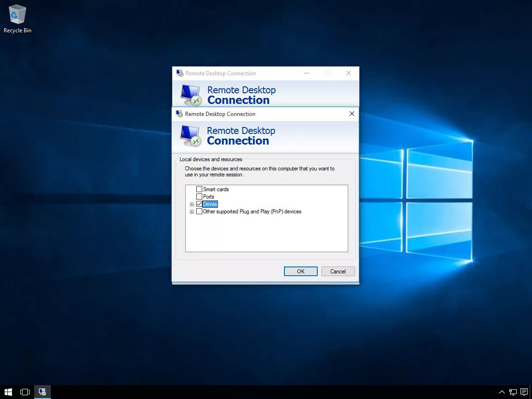
Task: Confirm with the OK button
Action: click(x=301, y=271)
